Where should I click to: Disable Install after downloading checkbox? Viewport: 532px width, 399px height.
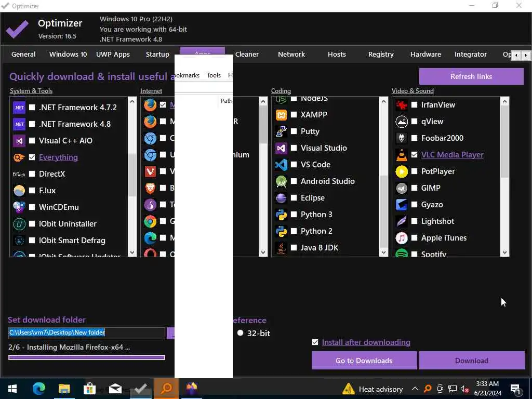315,342
